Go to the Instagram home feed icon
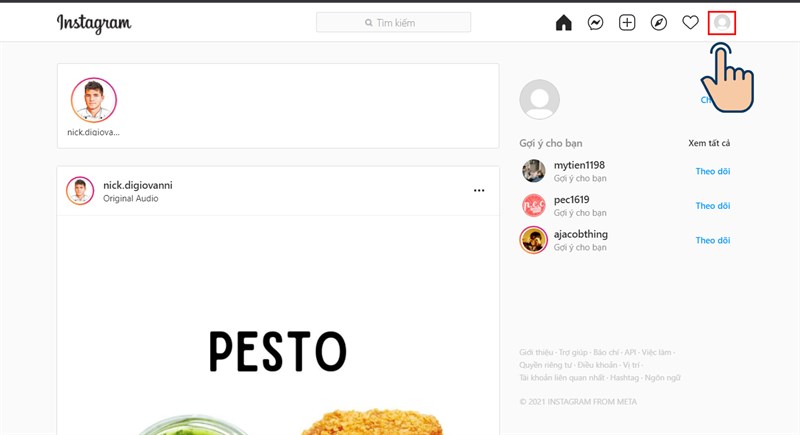The image size is (800, 435). click(563, 23)
